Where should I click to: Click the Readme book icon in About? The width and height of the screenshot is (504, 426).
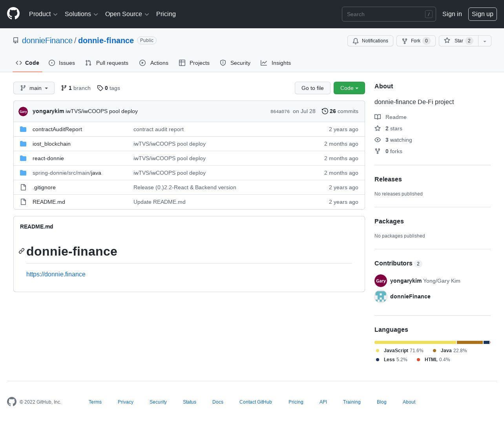coord(378,117)
